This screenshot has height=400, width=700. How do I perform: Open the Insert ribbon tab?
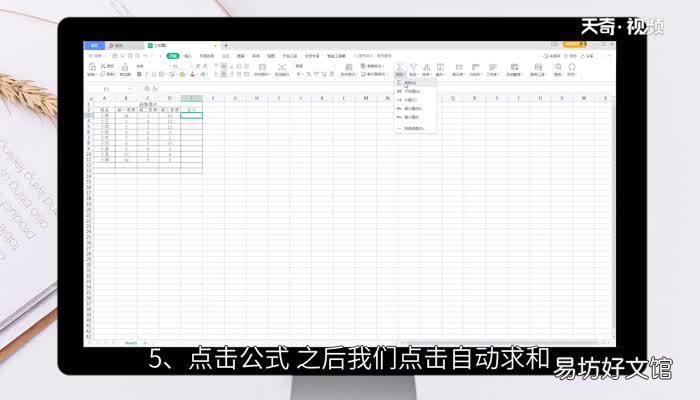(188, 56)
